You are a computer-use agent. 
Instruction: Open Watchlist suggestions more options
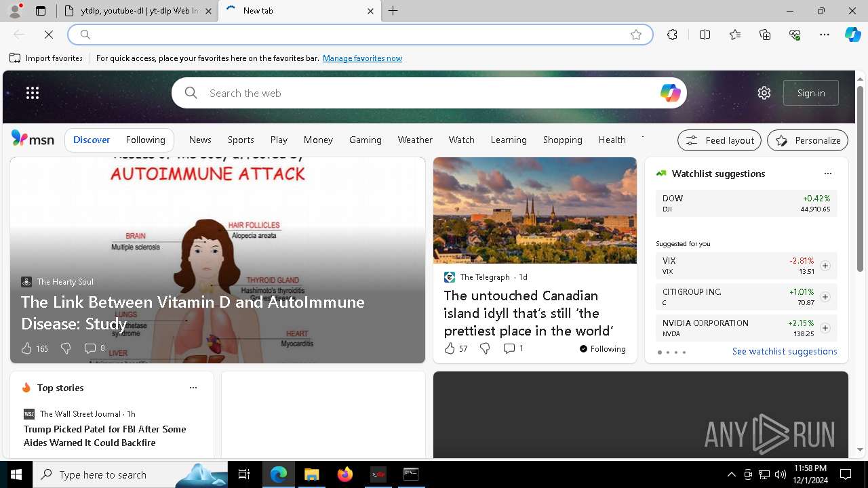(x=828, y=174)
